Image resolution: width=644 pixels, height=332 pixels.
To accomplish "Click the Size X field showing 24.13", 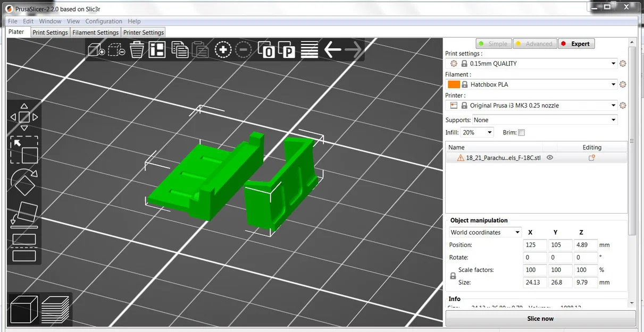I will (534, 283).
